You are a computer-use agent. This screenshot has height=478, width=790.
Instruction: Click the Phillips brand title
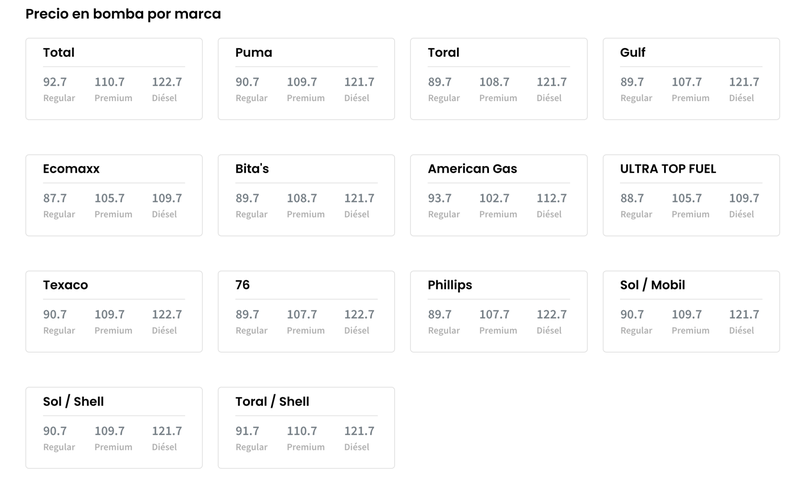pos(450,286)
